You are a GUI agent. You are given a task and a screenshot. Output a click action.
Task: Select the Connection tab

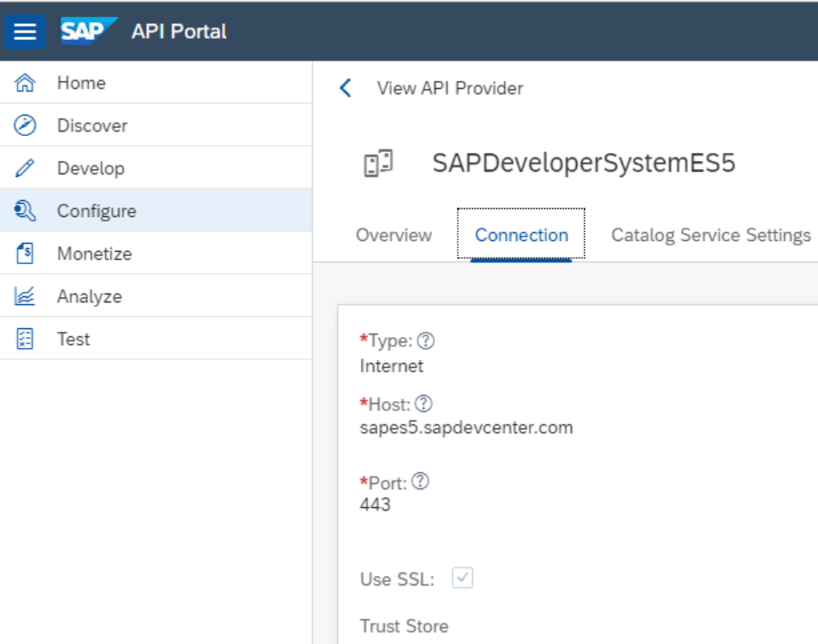click(x=521, y=236)
